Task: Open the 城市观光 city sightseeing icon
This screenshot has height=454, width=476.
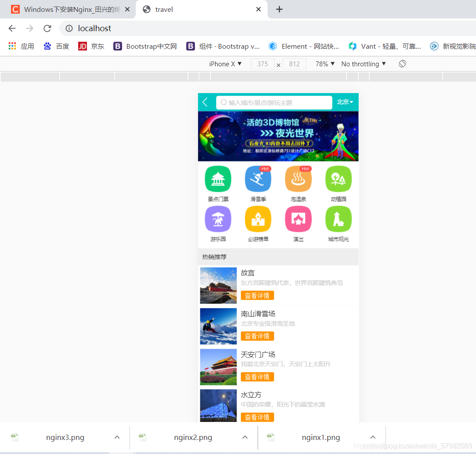Action: [x=339, y=219]
